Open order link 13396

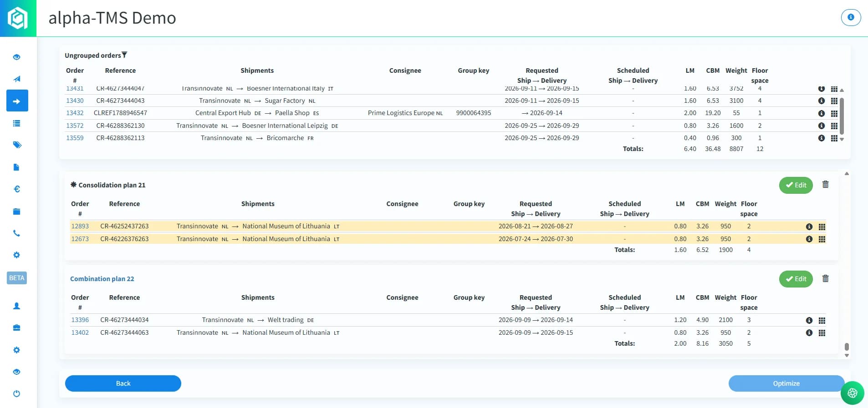pos(80,320)
